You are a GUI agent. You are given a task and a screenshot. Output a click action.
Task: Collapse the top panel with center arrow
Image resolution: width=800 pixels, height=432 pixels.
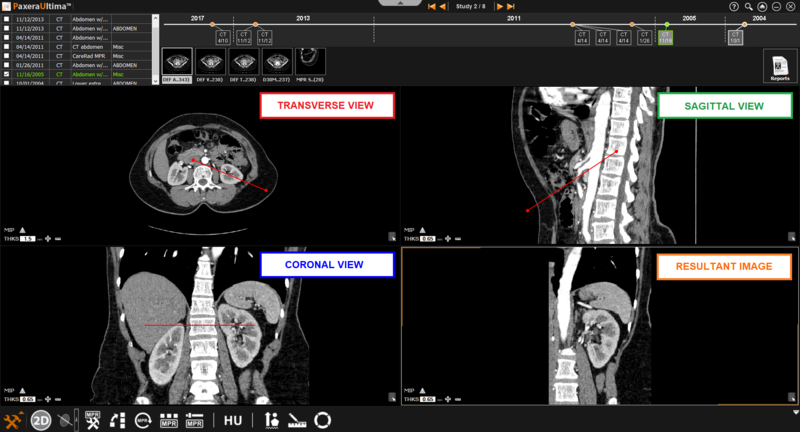click(x=400, y=4)
